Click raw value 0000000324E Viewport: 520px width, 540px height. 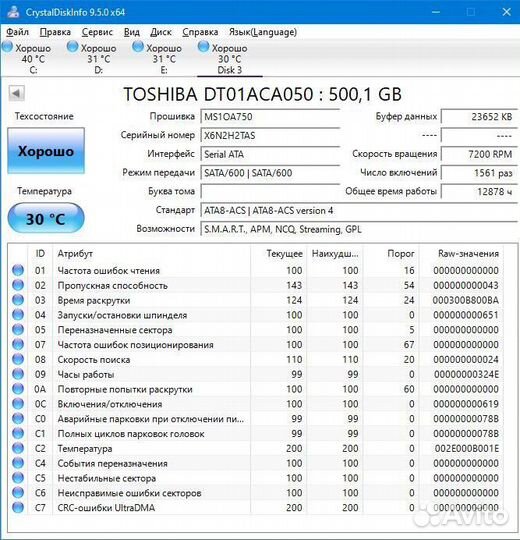466,374
